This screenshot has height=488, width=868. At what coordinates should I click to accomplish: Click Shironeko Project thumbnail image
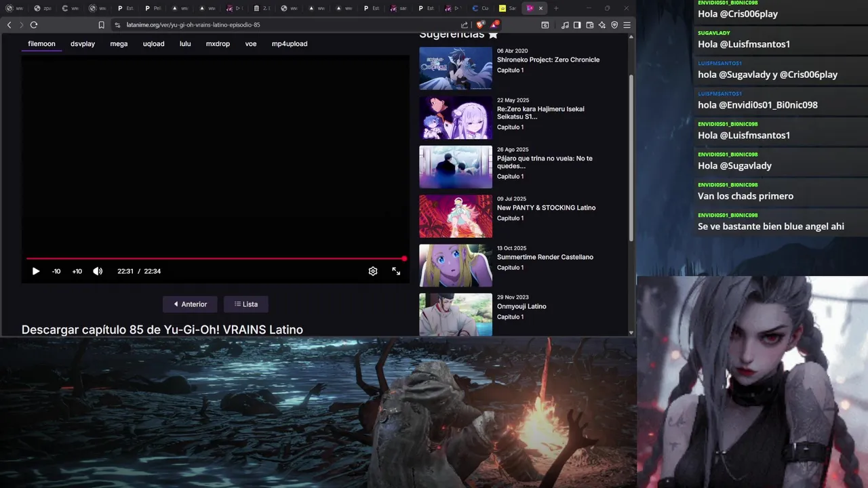pos(456,68)
